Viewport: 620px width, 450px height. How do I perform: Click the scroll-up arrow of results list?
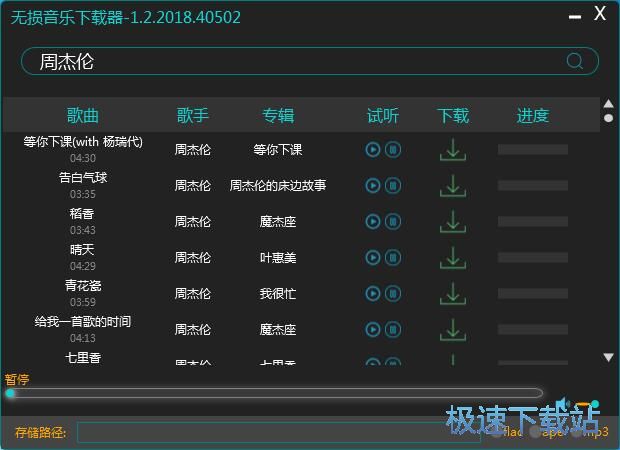[x=609, y=104]
